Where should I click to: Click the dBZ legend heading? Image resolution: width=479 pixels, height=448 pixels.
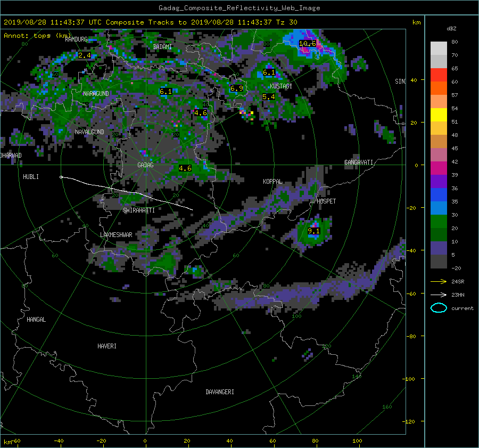tap(451, 28)
